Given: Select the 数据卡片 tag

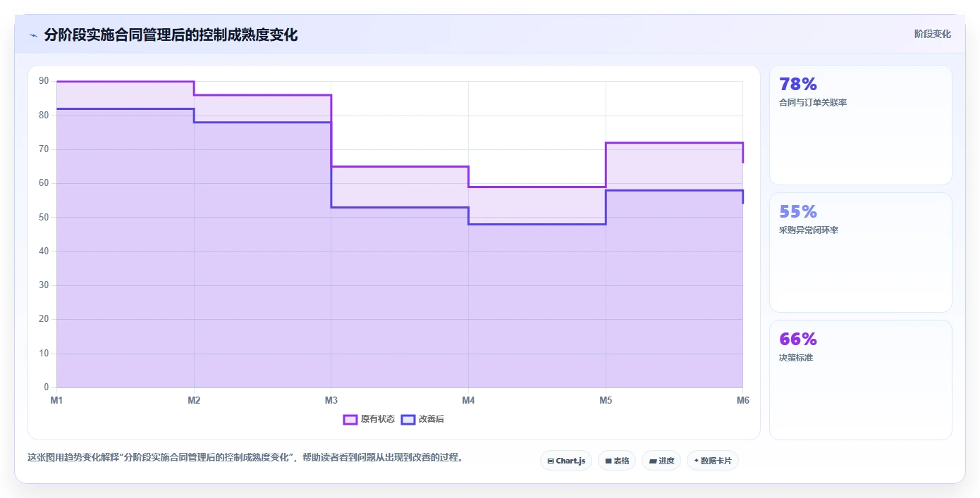Looking at the screenshot, I should (713, 461).
